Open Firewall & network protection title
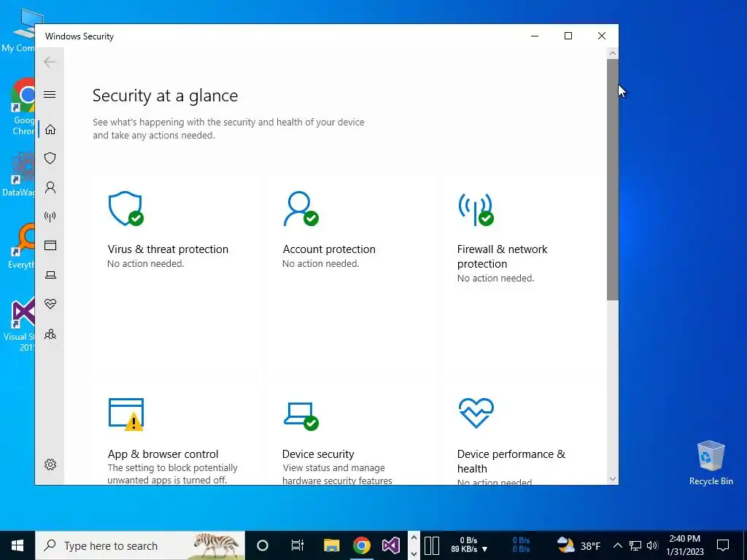The height and width of the screenshot is (560, 747). click(502, 256)
